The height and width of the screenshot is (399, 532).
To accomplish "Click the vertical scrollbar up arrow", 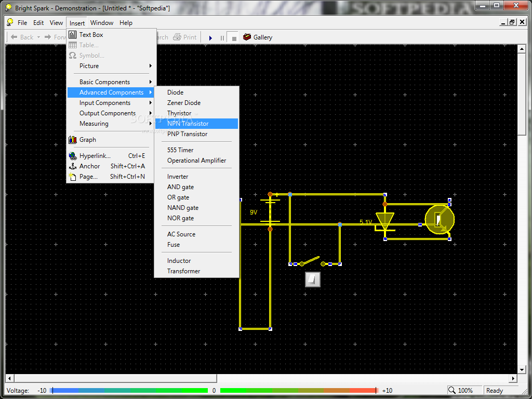I will [522, 49].
